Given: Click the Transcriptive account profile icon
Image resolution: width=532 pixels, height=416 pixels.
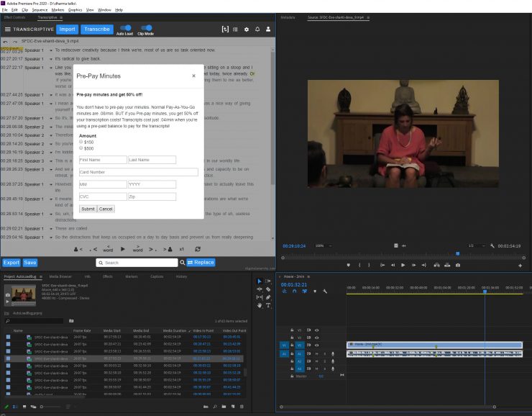Looking at the screenshot, I should point(268,30).
